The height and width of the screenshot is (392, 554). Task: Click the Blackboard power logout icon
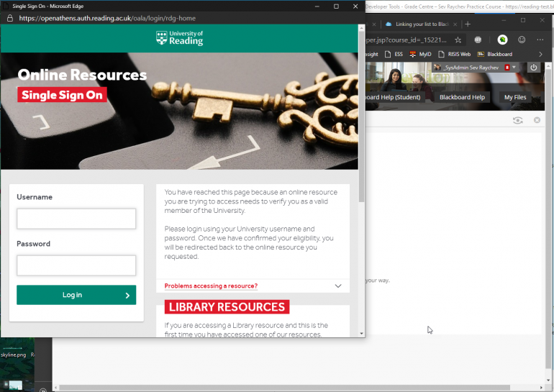click(x=534, y=68)
